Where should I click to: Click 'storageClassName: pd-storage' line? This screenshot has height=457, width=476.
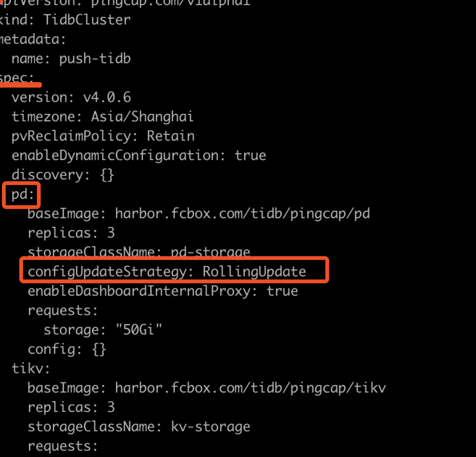click(x=139, y=253)
